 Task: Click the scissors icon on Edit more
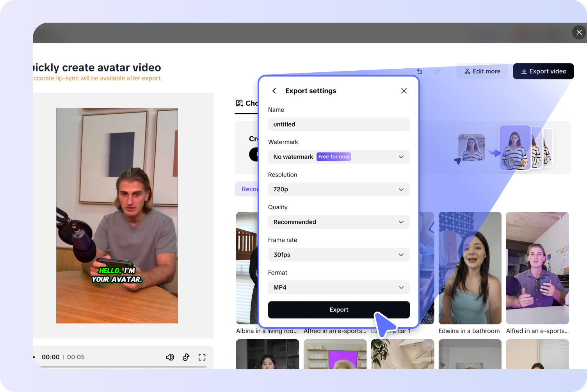point(467,71)
